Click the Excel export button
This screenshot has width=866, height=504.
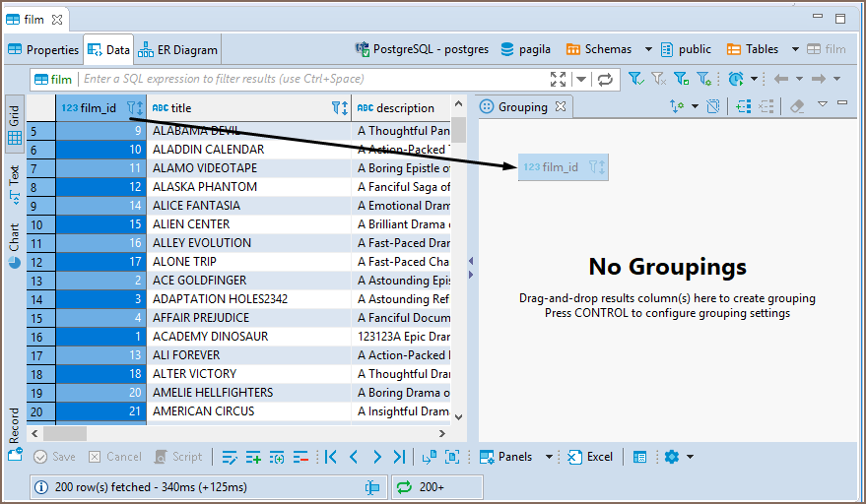pyautogui.click(x=590, y=457)
